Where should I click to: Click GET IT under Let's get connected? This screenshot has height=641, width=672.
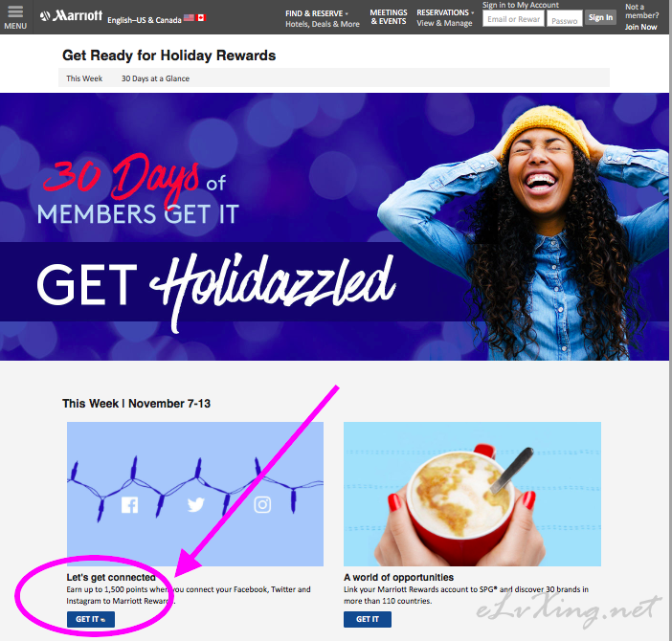[90, 619]
